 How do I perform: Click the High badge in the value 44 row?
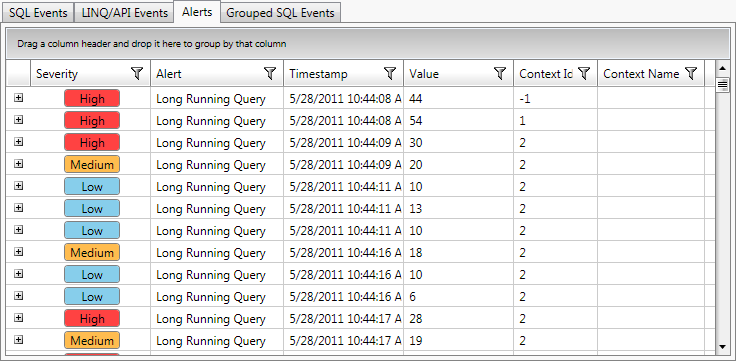click(x=92, y=99)
